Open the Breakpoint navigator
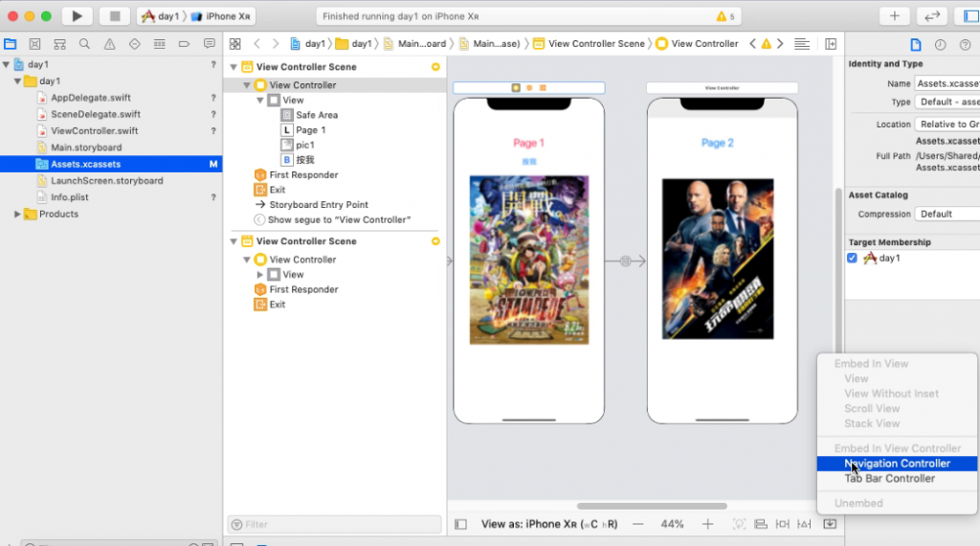Image resolution: width=980 pixels, height=546 pixels. 184,44
